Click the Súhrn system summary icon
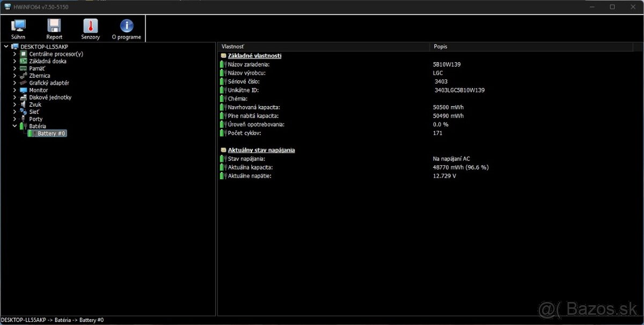 (18, 24)
